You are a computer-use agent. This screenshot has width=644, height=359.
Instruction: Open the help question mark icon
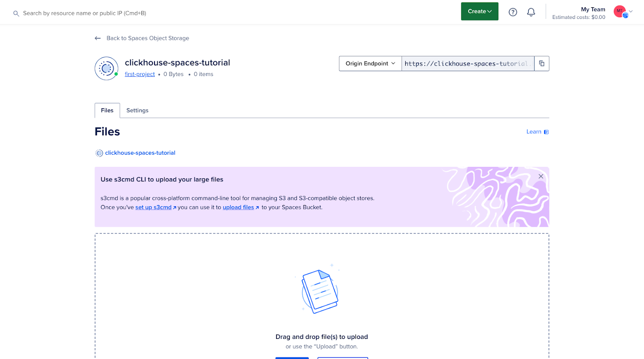click(513, 12)
